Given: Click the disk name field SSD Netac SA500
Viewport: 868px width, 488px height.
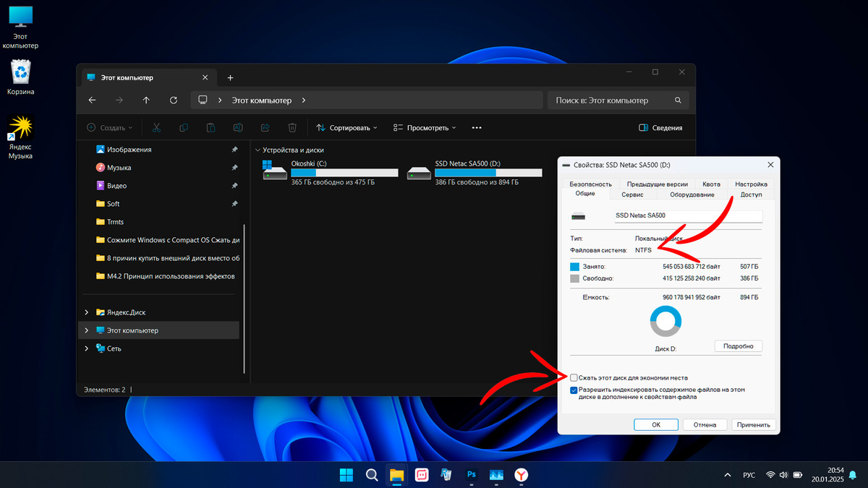Looking at the screenshot, I should pyautogui.click(x=687, y=215).
